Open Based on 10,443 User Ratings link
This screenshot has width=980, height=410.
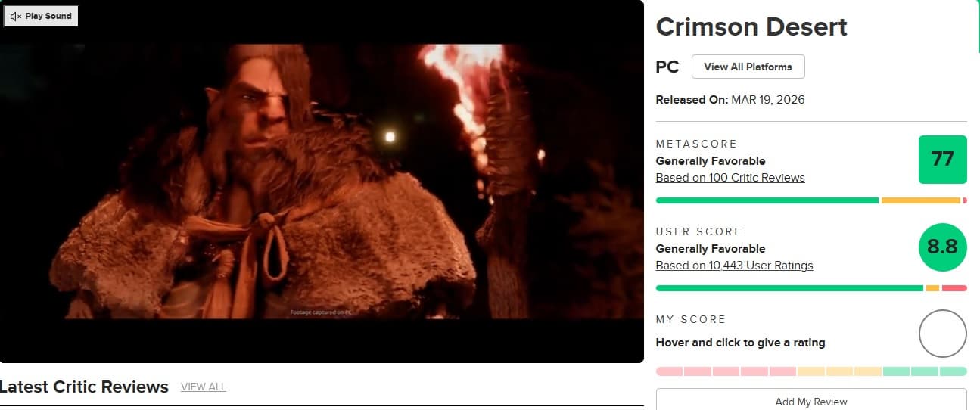click(x=734, y=266)
